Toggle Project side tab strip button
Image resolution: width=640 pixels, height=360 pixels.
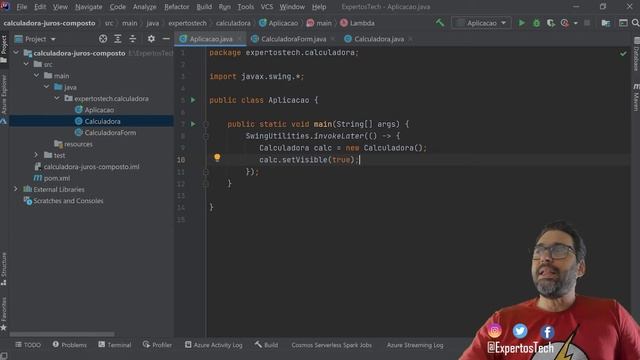pyautogui.click(x=4, y=49)
